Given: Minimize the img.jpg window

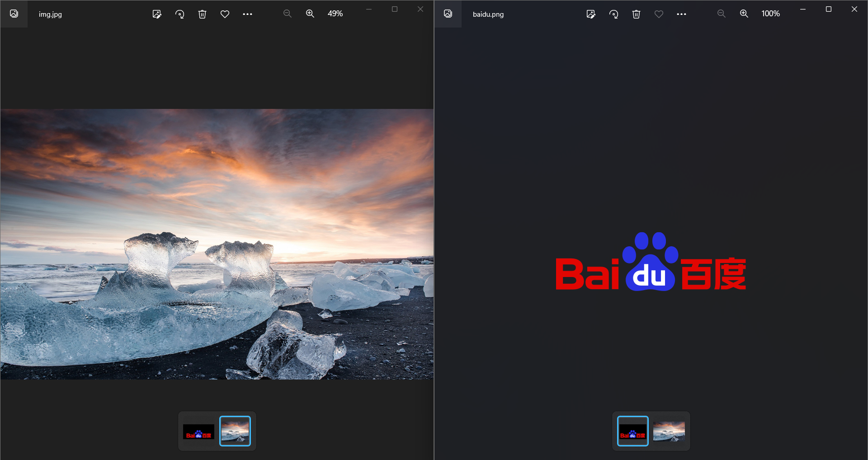Looking at the screenshot, I should pyautogui.click(x=369, y=9).
